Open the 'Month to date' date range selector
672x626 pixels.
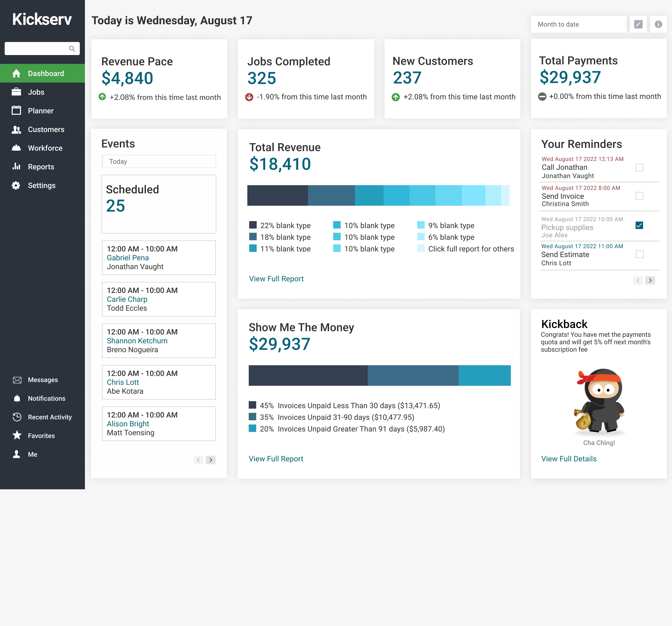pos(578,24)
